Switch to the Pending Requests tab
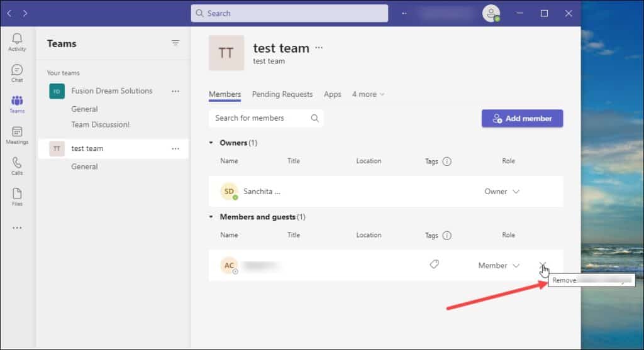The image size is (644, 350). [282, 94]
